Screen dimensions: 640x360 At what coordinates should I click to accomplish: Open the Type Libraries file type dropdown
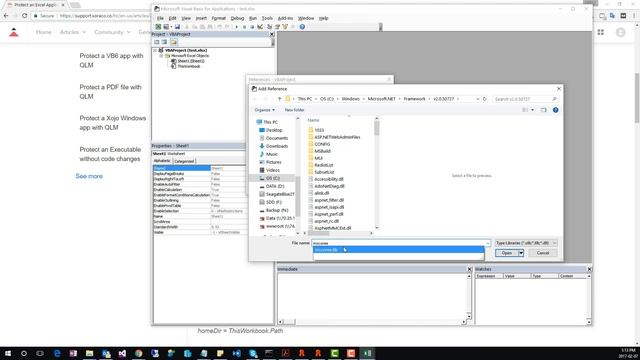point(526,243)
